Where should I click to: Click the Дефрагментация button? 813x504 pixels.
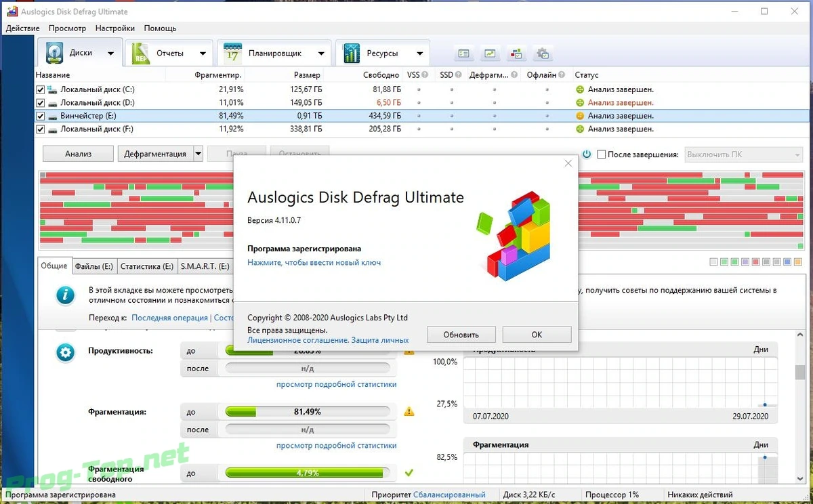click(x=155, y=154)
